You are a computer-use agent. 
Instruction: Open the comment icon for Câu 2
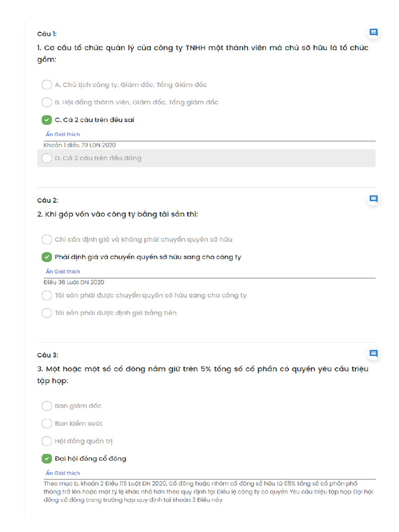pos(373,199)
